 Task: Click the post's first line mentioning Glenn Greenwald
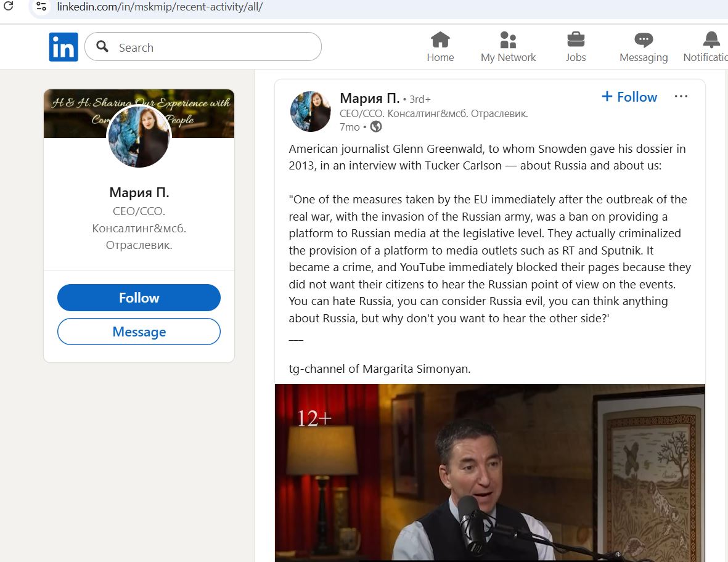487,149
